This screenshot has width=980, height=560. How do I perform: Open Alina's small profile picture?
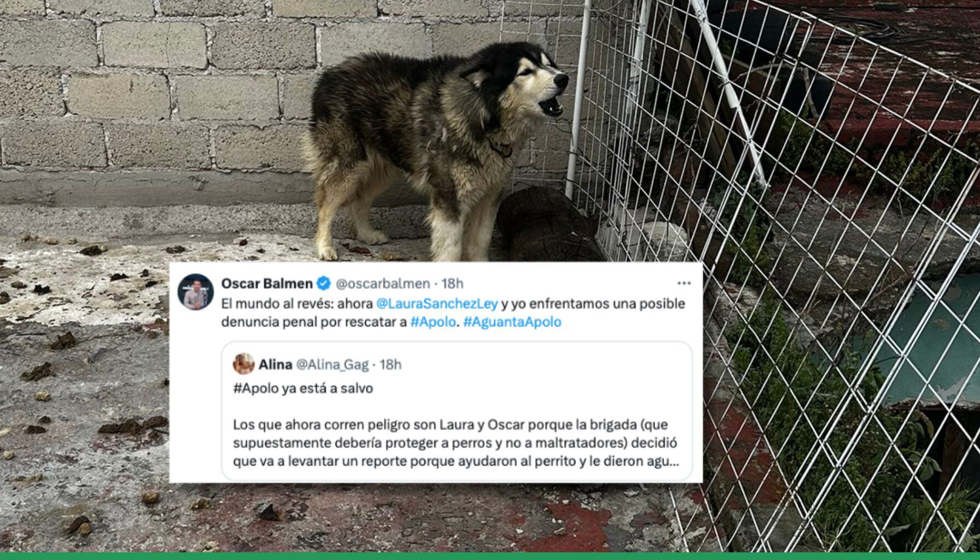pos(244,364)
